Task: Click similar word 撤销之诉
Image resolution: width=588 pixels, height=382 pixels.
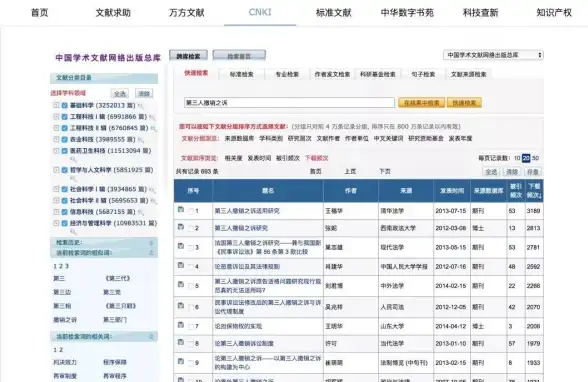Action: [64, 320]
